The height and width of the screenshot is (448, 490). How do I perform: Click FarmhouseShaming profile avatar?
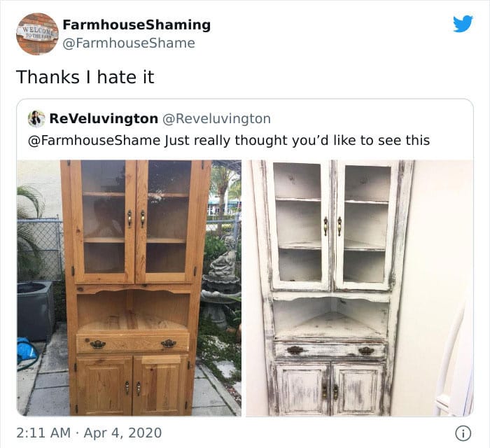click(x=37, y=34)
